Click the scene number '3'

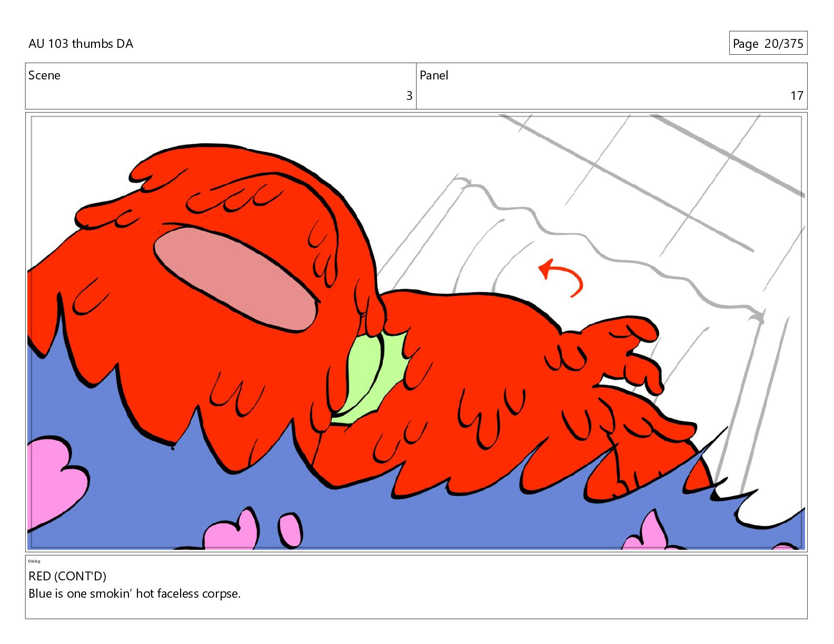point(409,96)
